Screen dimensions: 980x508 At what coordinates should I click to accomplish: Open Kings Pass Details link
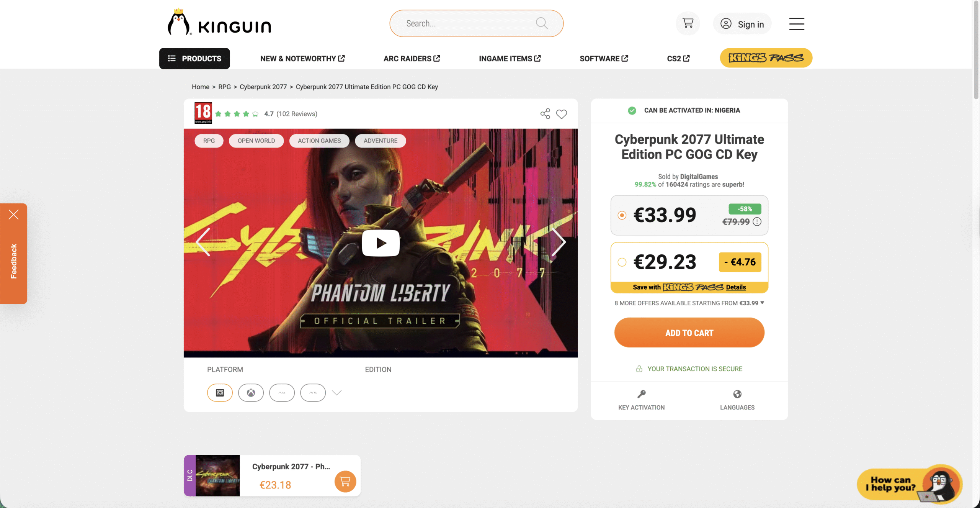tap(736, 287)
